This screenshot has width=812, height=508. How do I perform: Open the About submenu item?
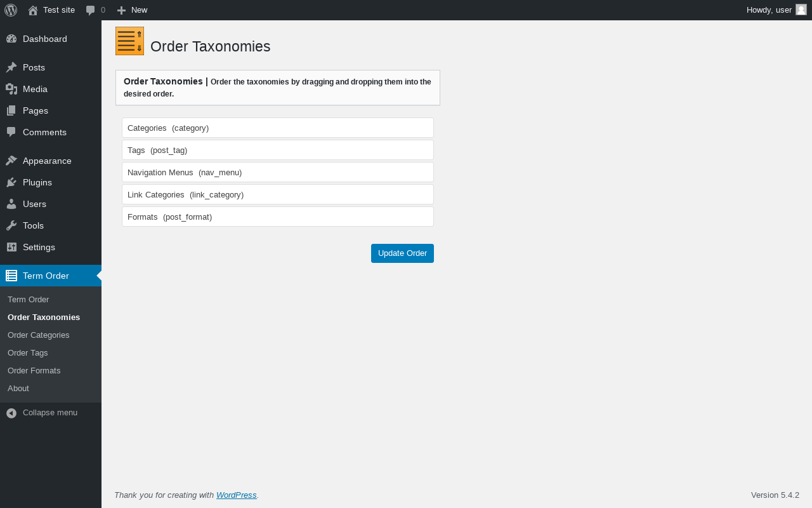pos(18,388)
